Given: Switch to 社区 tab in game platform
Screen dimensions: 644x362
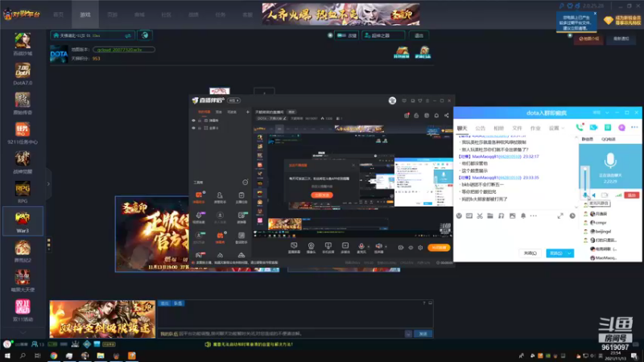Looking at the screenshot, I should 167,14.
